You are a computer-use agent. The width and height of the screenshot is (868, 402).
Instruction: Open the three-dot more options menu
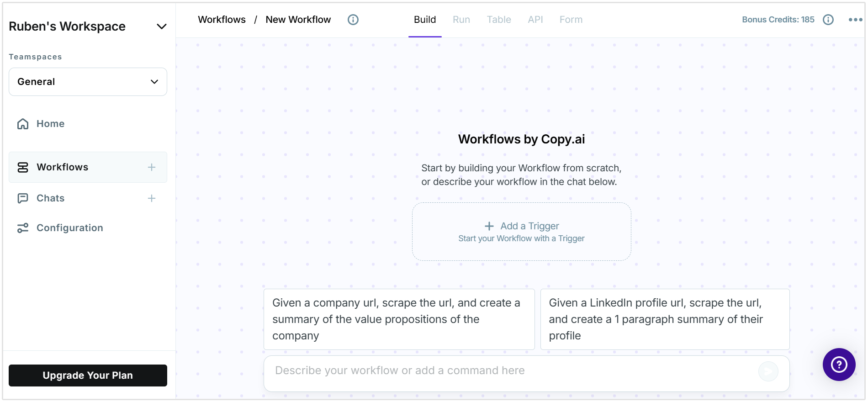click(855, 20)
